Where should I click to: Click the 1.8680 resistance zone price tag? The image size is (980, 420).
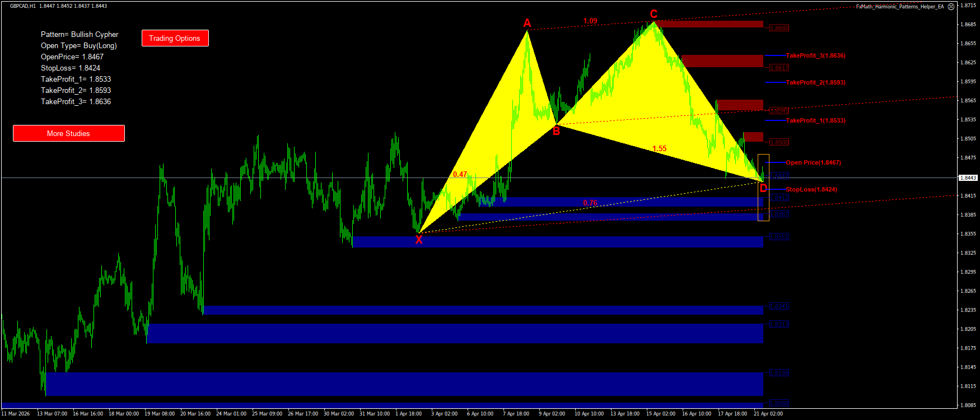tap(779, 28)
